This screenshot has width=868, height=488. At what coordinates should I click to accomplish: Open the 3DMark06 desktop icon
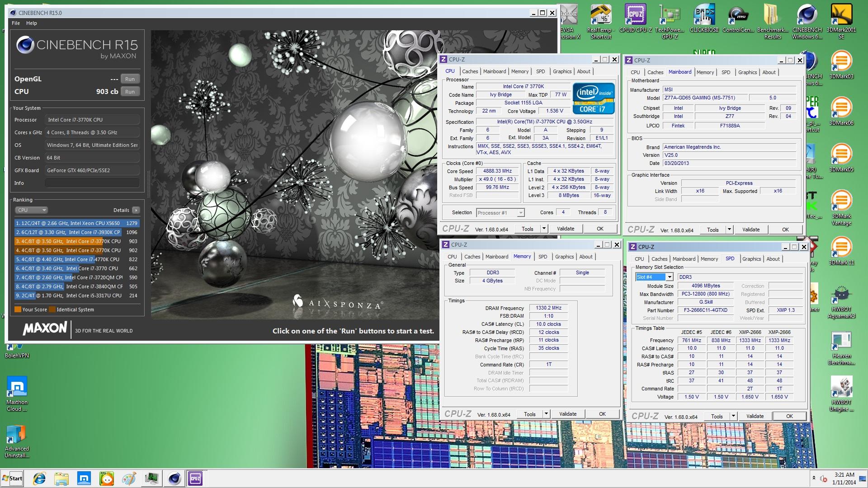click(x=841, y=111)
